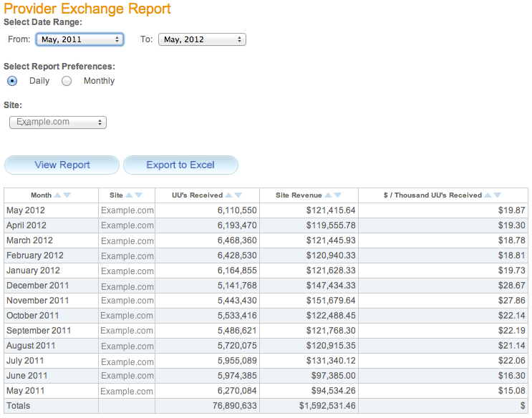This screenshot has height=418, width=532.
Task: Sort Site Revenue ascending arrow
Action: pyautogui.click(x=328, y=195)
